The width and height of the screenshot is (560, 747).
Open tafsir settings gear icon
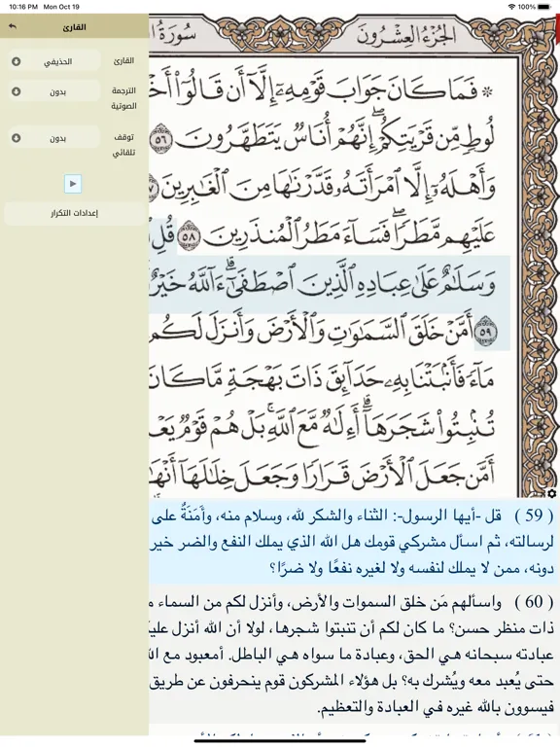tap(552, 493)
